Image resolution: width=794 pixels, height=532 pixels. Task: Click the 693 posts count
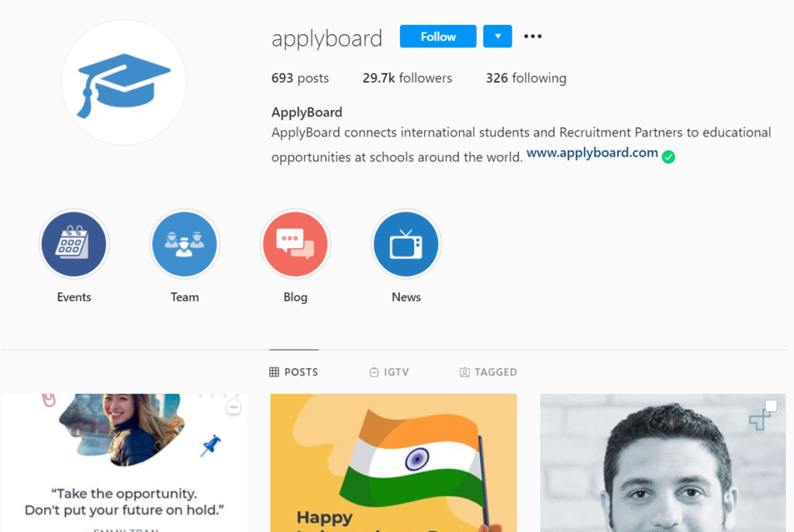[300, 78]
